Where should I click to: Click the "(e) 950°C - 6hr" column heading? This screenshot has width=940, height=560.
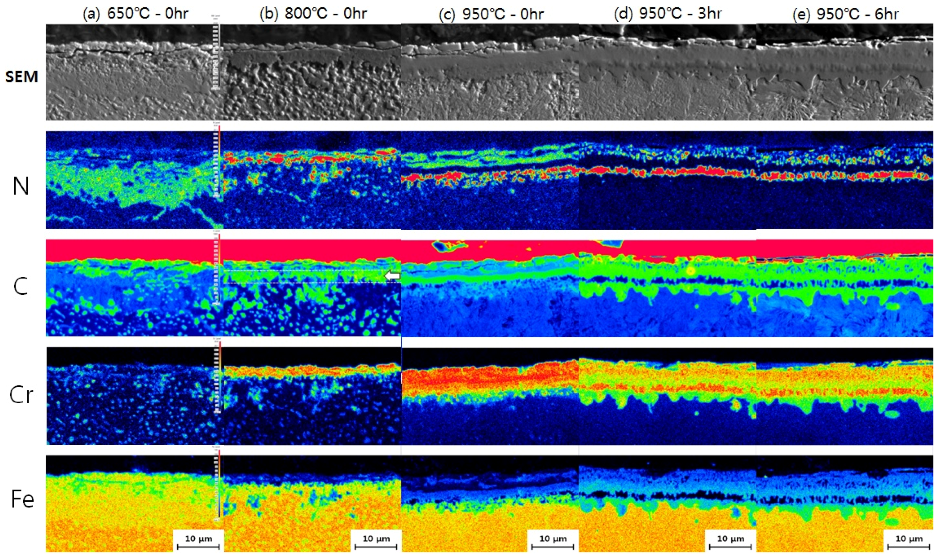846,14
